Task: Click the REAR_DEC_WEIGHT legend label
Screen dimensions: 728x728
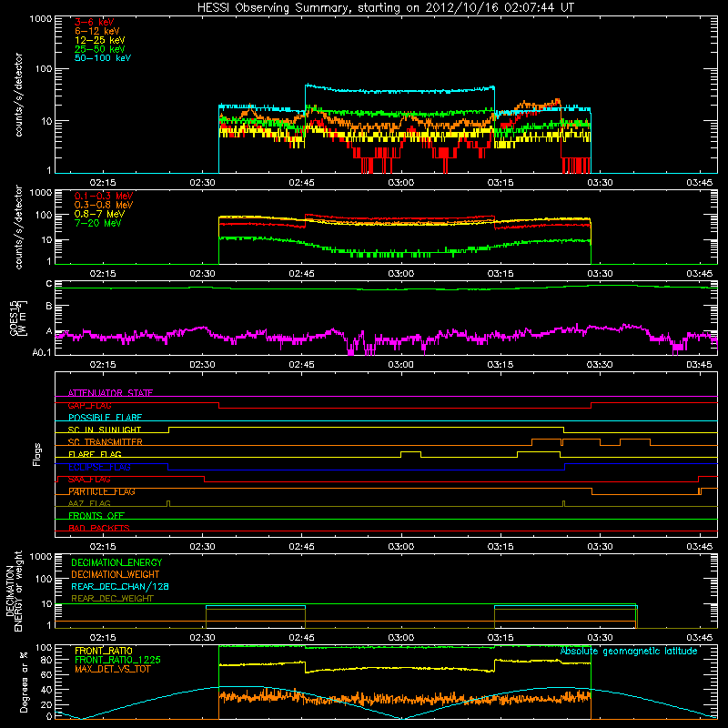Action: (x=112, y=599)
